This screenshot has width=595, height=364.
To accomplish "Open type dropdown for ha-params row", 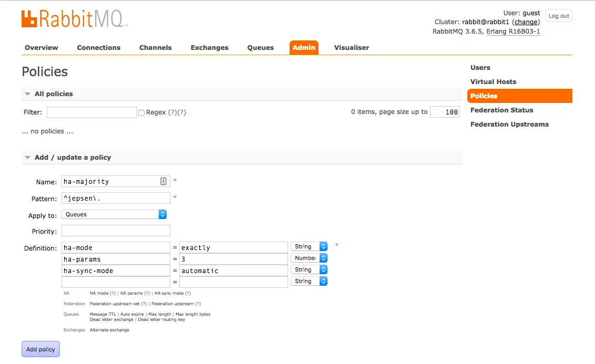I will pos(309,258).
